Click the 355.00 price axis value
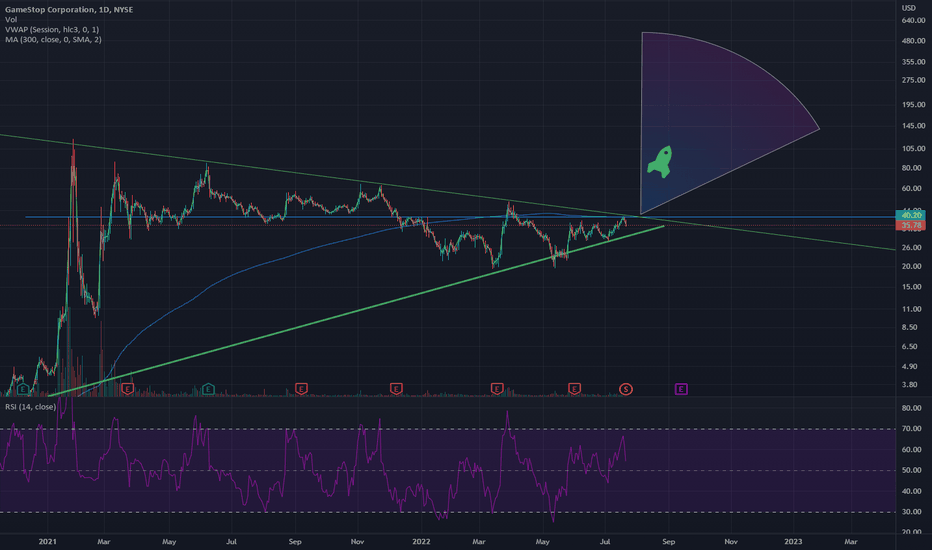Screen dimensions: 932x550 coord(914,62)
